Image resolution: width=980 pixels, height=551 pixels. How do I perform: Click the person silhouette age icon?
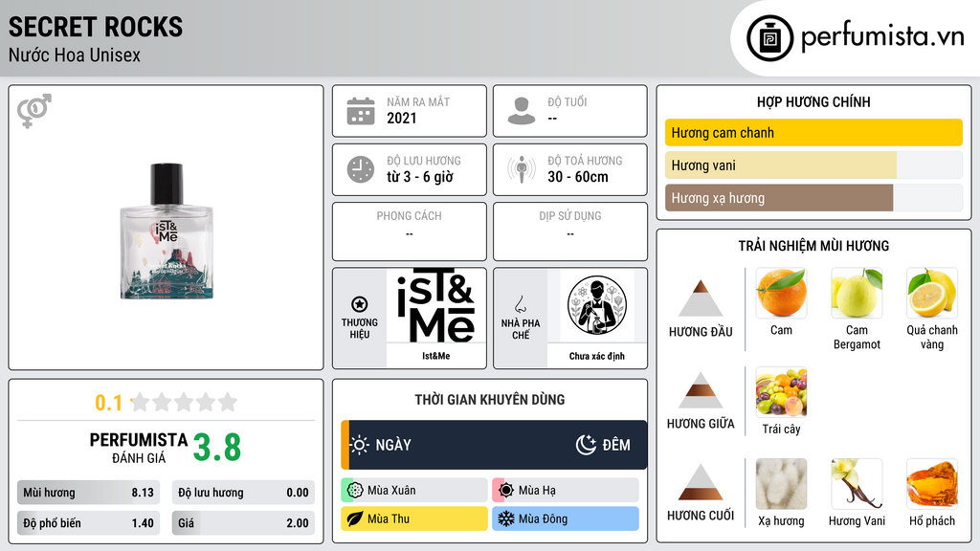522,111
